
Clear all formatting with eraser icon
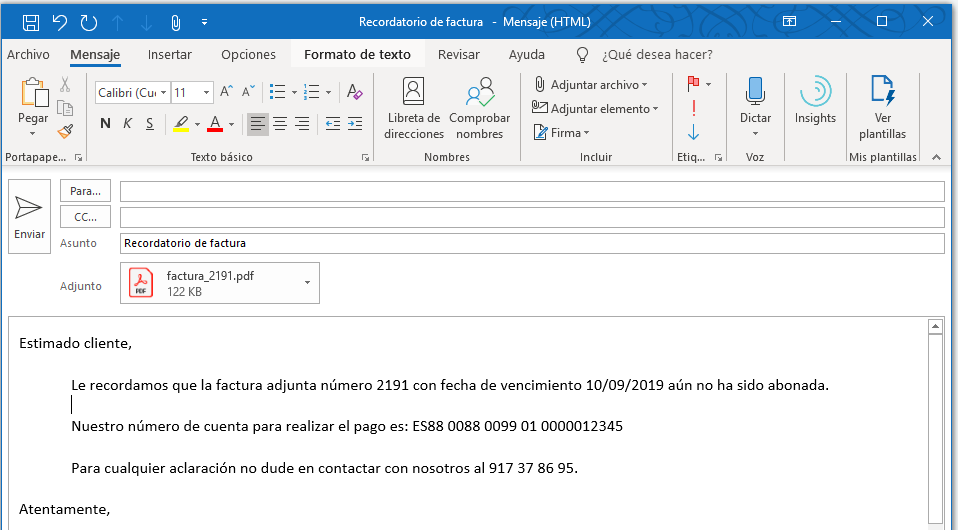click(x=354, y=92)
